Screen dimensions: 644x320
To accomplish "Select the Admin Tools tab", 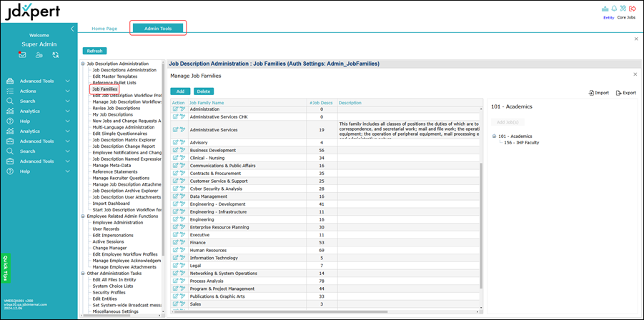I will click(158, 29).
